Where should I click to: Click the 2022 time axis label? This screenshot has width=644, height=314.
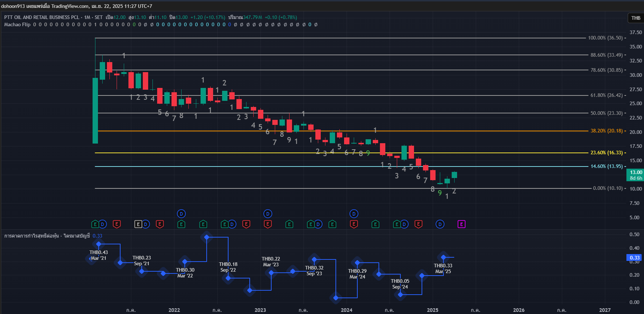pos(174,310)
